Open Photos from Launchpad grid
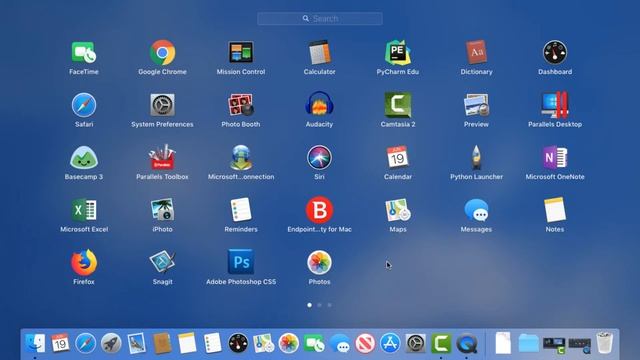This screenshot has height=360, width=640. point(319,262)
